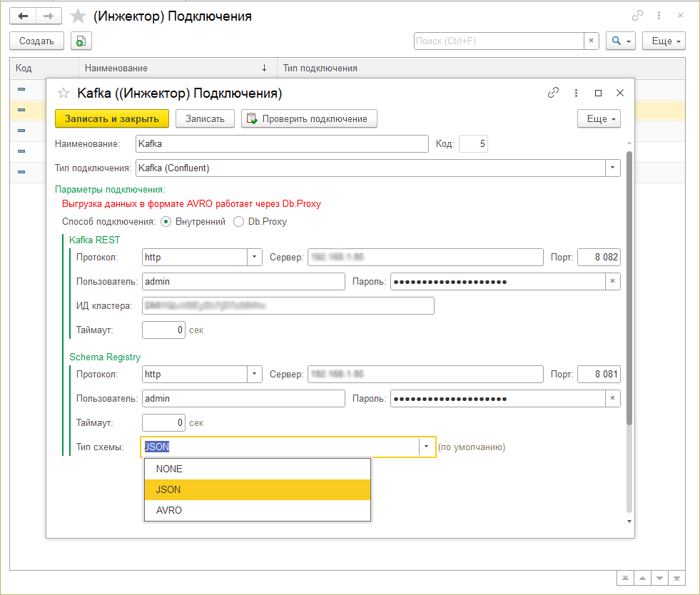Screen dimensions: 700x595
Task: Click scroll down arrow in Kafka dialog
Action: coord(629,522)
